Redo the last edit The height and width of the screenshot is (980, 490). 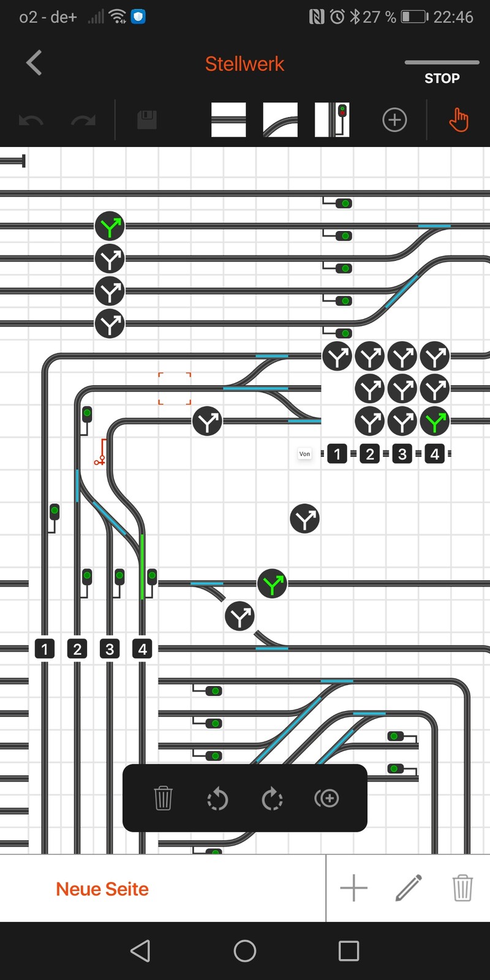[x=83, y=120]
